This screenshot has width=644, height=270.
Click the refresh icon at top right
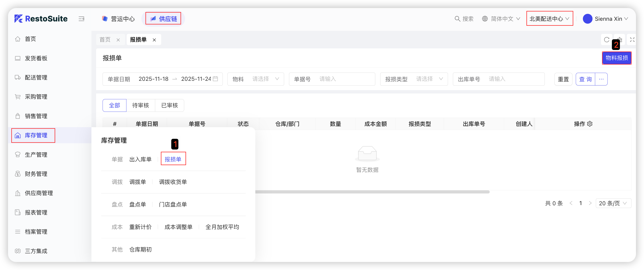606,39
